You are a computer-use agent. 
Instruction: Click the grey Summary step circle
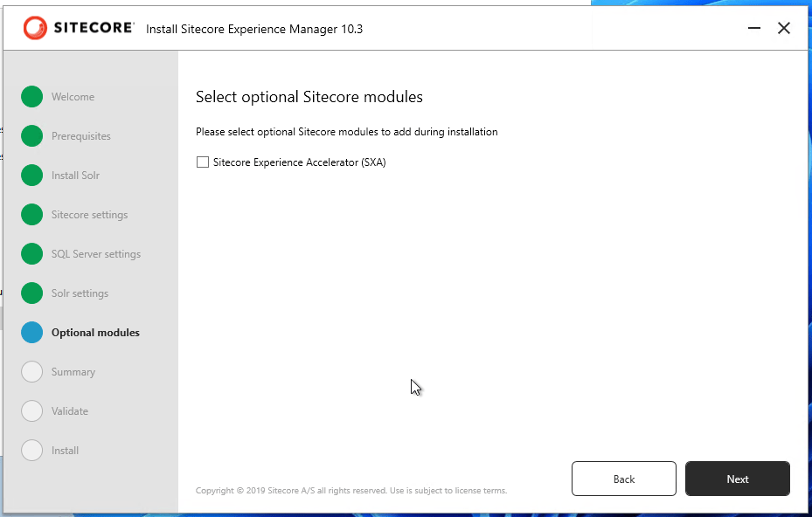[x=32, y=372]
